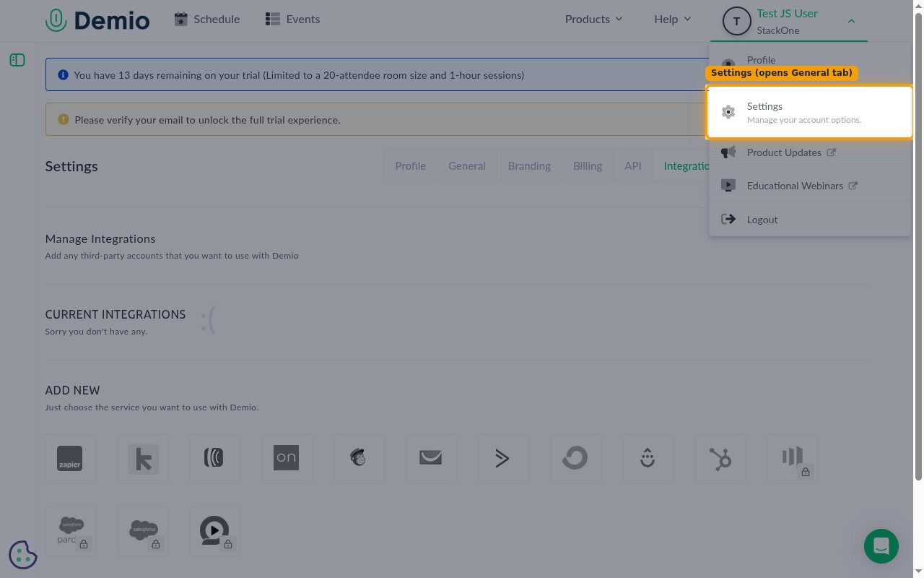The width and height of the screenshot is (924, 578).
Task: Click the page vertical scrollbar
Action: pyautogui.click(x=919, y=246)
